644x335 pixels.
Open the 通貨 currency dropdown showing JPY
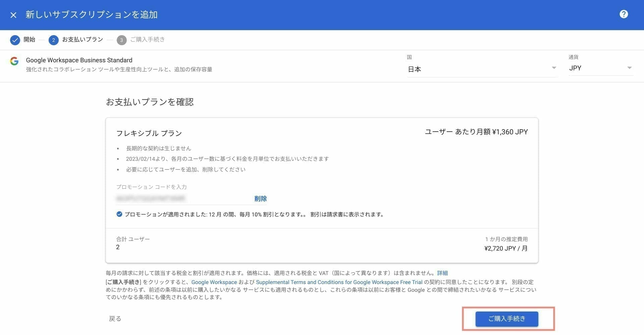(x=600, y=68)
